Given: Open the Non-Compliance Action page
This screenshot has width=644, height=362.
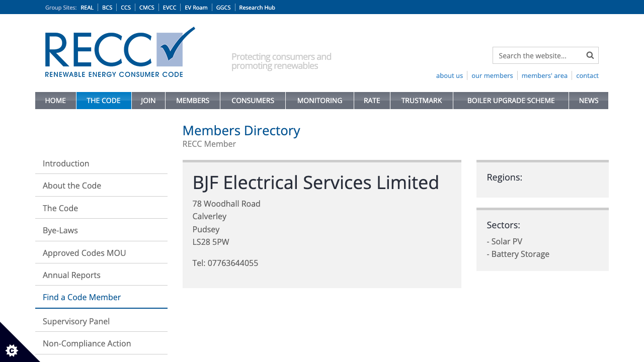Looking at the screenshot, I should tap(87, 343).
